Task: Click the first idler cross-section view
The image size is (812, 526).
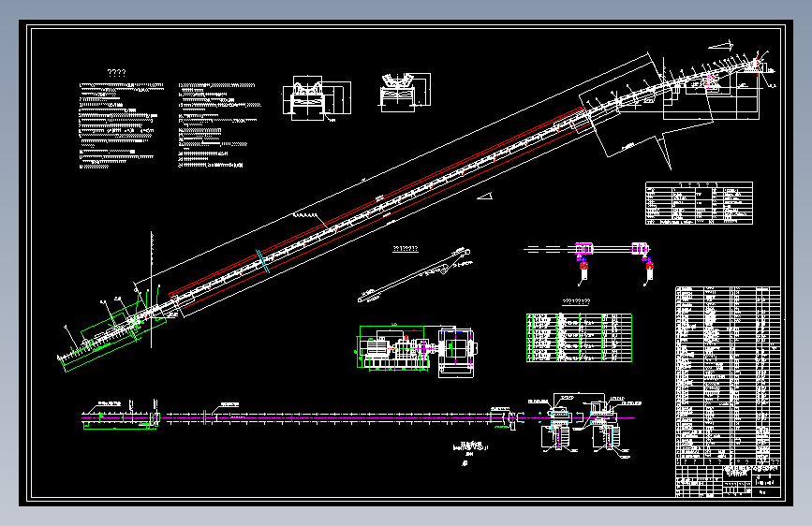Action: (x=317, y=98)
